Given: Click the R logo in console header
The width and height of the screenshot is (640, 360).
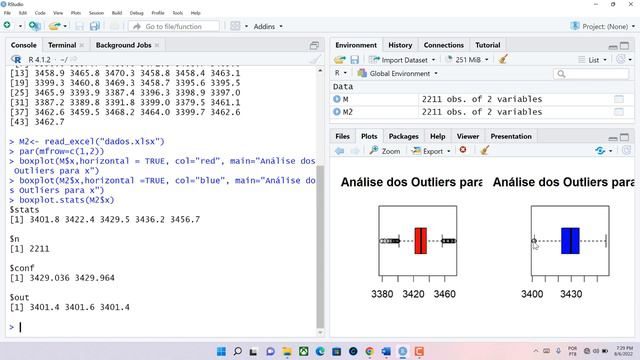Looking at the screenshot, I should [x=16, y=60].
